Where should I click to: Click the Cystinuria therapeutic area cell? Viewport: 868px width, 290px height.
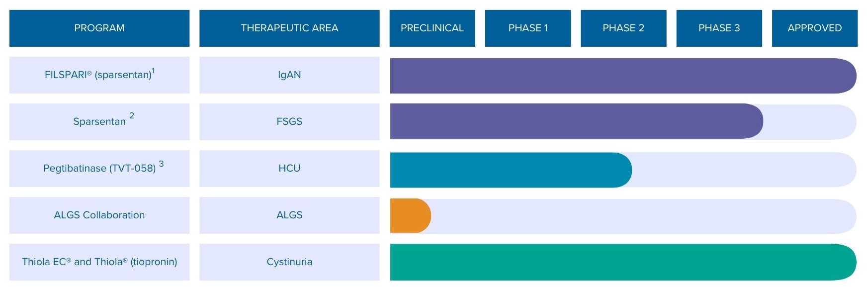click(289, 262)
